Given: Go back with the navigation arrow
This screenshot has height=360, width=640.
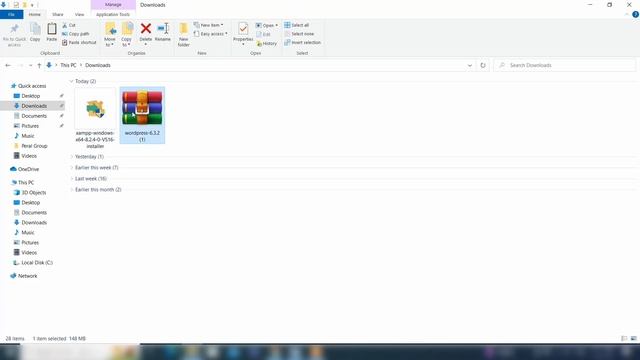Looking at the screenshot, I should pos(8,65).
